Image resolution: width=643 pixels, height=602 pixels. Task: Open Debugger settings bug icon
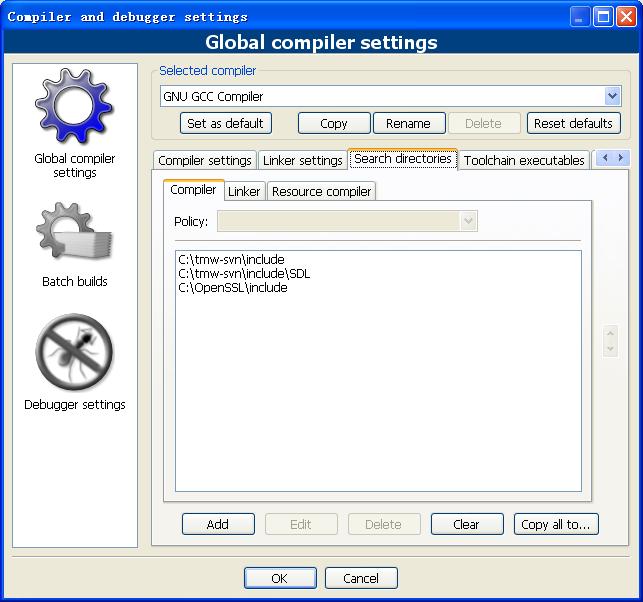(75, 354)
